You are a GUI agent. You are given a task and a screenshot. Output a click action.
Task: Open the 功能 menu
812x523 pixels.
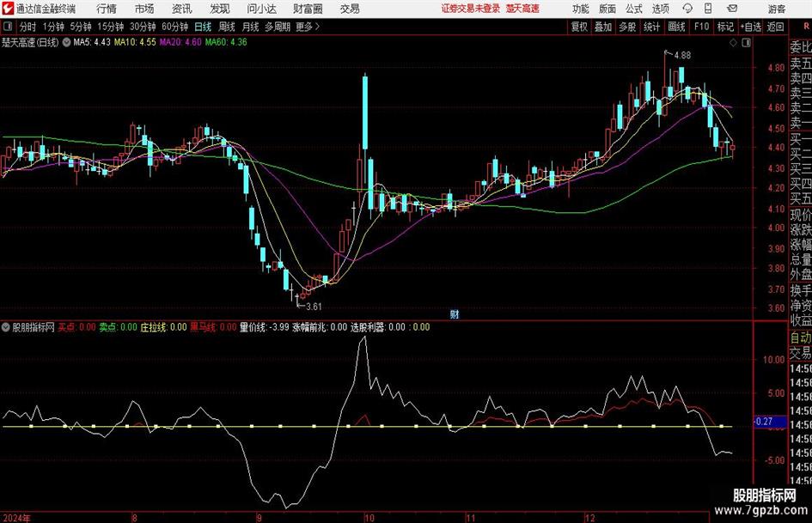tap(581, 9)
